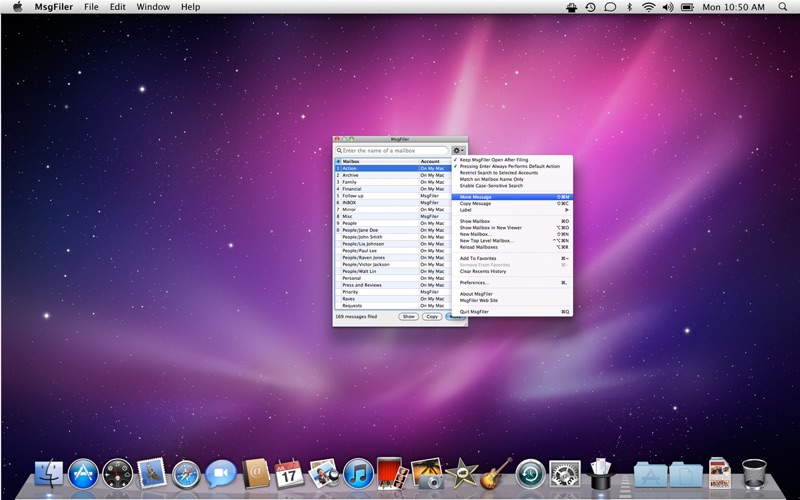This screenshot has width=800, height=500.
Task: Open App Store from the Dock
Action: click(83, 474)
